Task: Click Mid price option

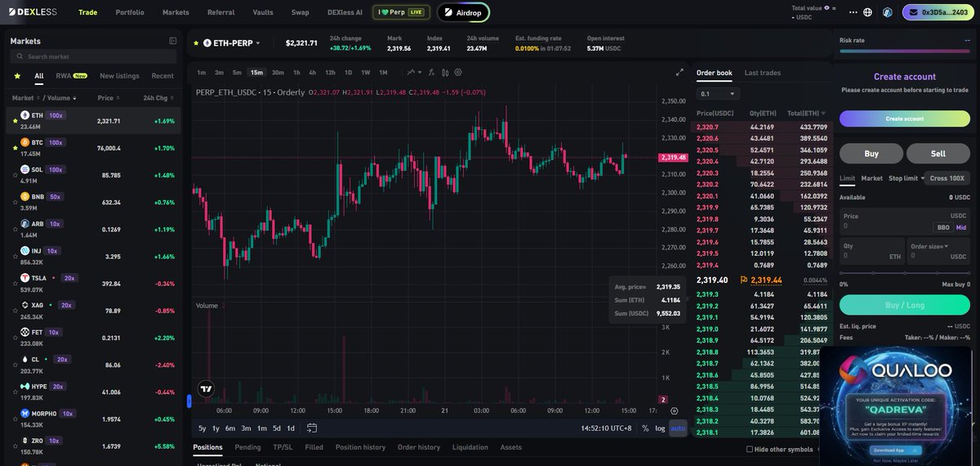Action: 961,227
